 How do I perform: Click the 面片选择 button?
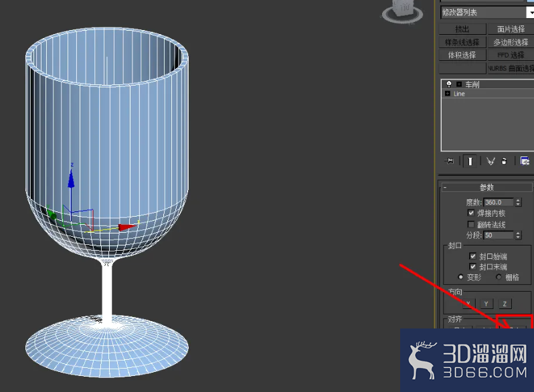click(511, 29)
